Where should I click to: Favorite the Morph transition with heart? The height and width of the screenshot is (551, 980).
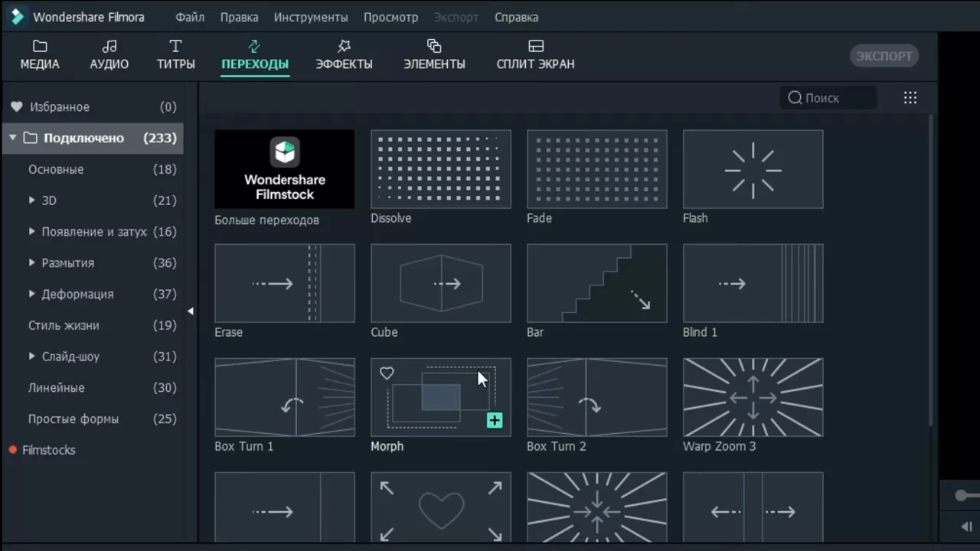tap(387, 373)
